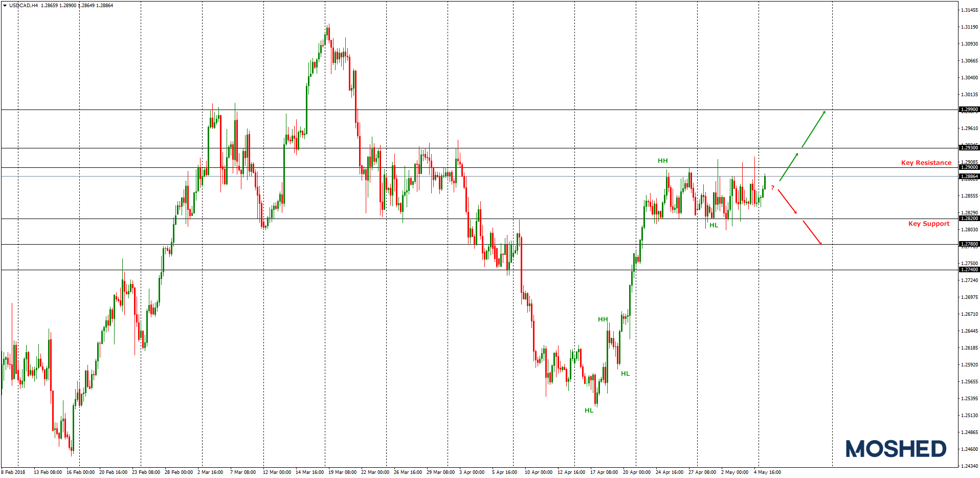Image resolution: width=980 pixels, height=478 pixels.
Task: Select the 4 May 16:00 date axis label
Action: (767, 472)
